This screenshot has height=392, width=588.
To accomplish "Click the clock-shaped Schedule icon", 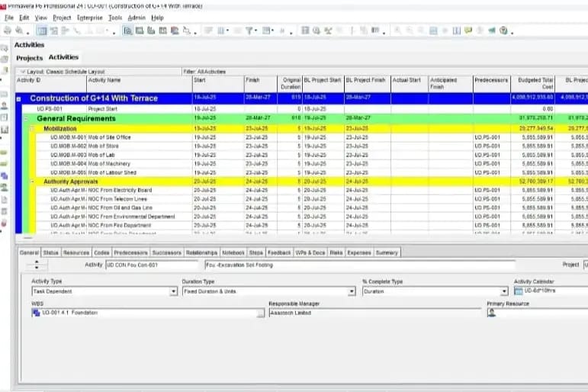I will 316,31.
